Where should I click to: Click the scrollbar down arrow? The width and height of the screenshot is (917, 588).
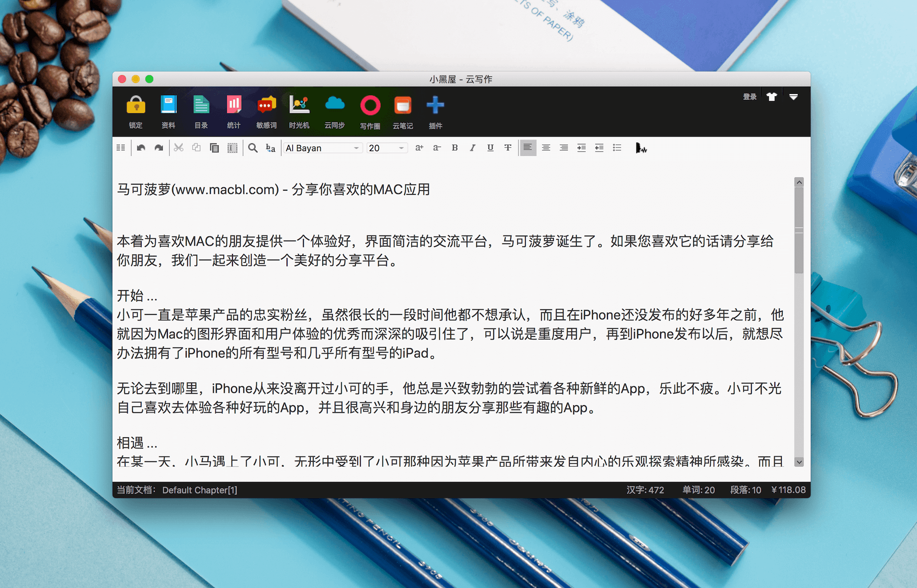[x=799, y=462]
